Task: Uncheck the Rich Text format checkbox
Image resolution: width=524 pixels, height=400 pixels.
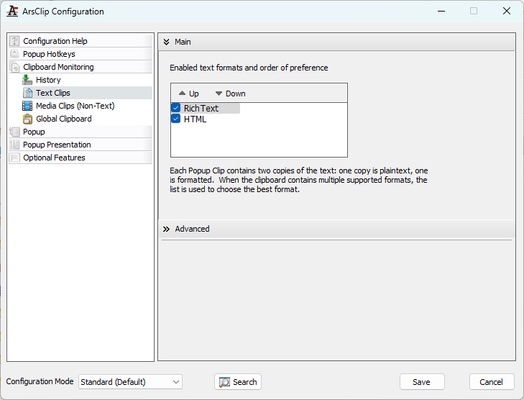Action: pos(176,108)
